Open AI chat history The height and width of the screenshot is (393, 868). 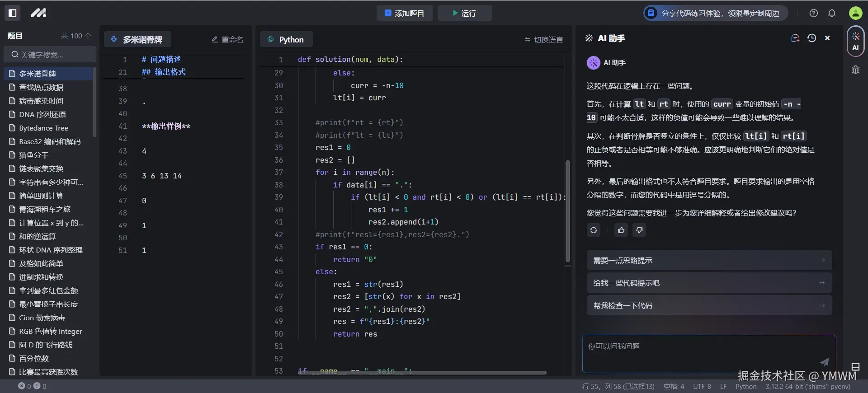coord(812,38)
